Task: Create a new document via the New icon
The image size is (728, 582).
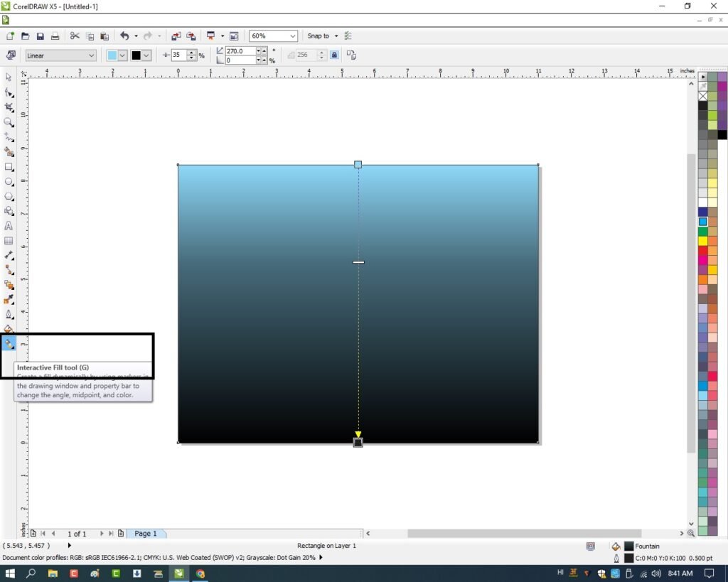Action: tap(10, 36)
